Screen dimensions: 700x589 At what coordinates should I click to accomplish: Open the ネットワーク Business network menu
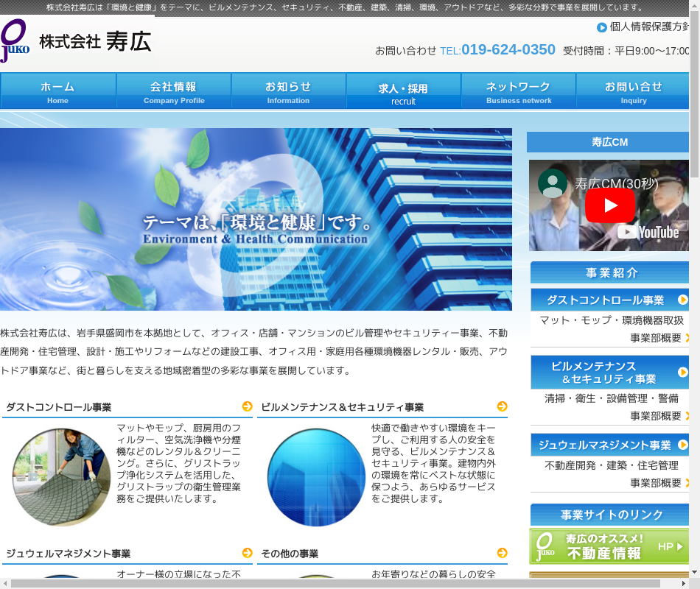pyautogui.click(x=519, y=91)
